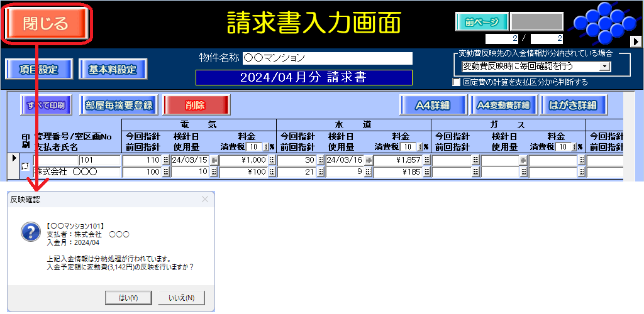
Task: Open the 項目設定 item settings
Action: 39,69
